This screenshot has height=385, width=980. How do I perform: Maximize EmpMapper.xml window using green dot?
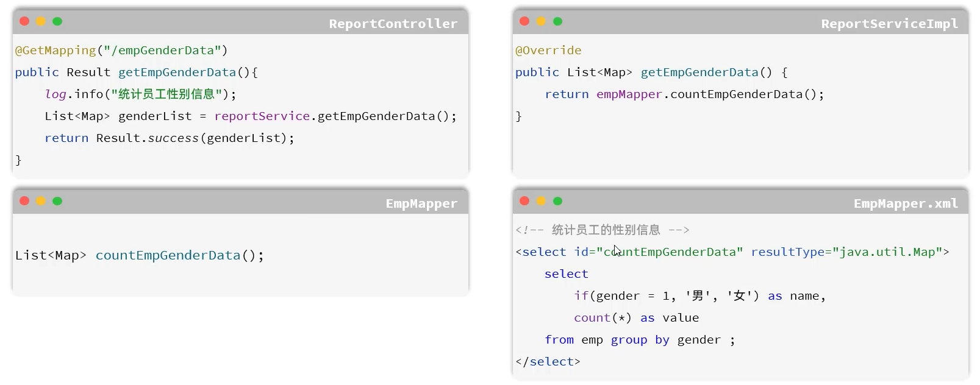coord(557,201)
